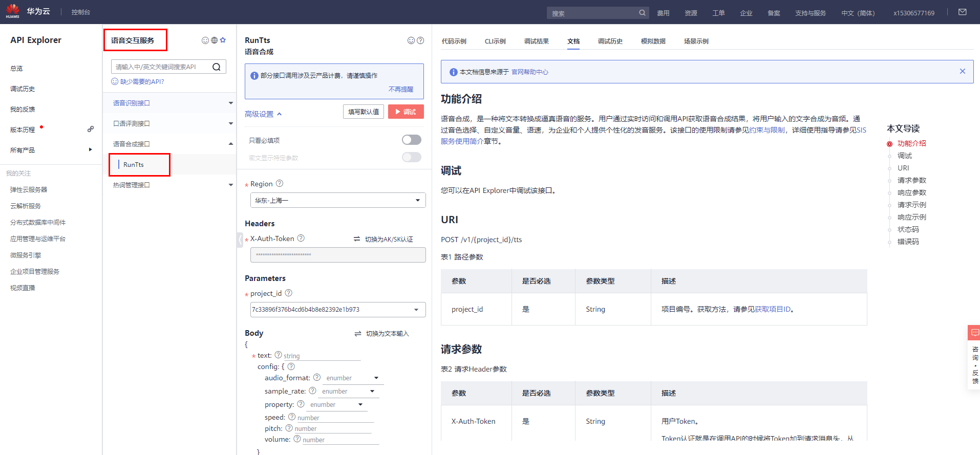Screen dimensions: 980x455
Task: Click the smiley icon beside the RunTs title
Action: (411, 40)
